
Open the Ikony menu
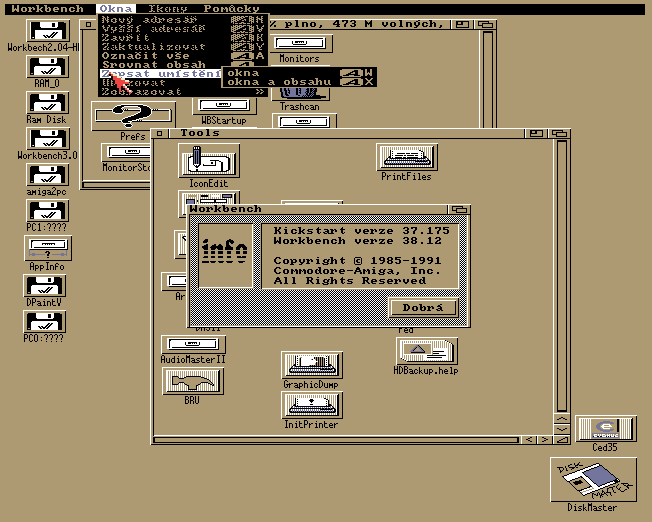coord(168,9)
